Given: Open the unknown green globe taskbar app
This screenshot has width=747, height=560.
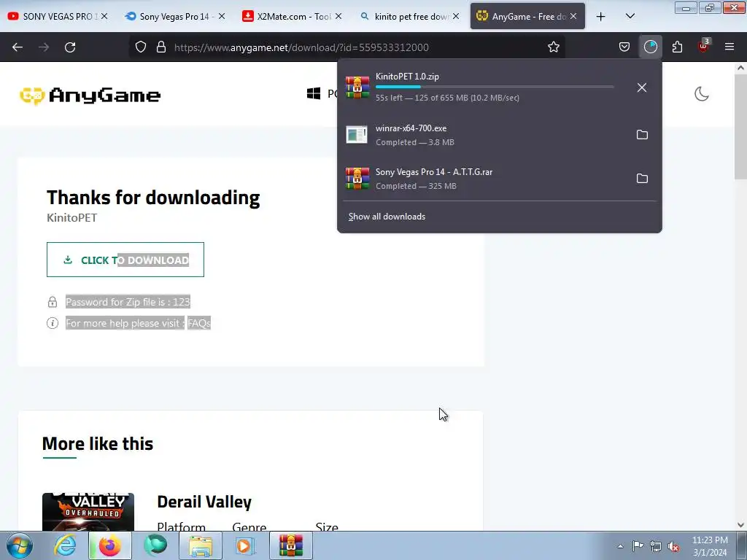Looking at the screenshot, I should 155,545.
